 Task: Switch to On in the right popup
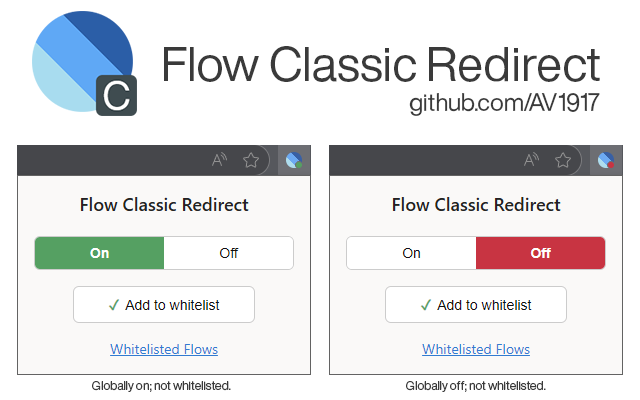pos(412,253)
